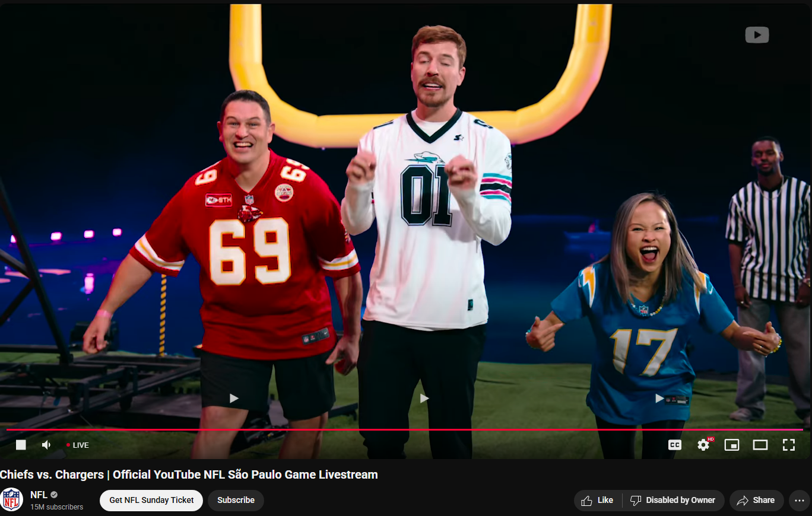Jump to the LIVE position indicator
812x516 pixels.
click(x=77, y=445)
